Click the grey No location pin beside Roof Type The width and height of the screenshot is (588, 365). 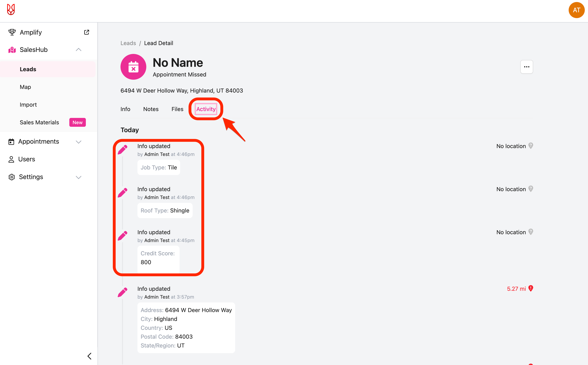pos(531,189)
